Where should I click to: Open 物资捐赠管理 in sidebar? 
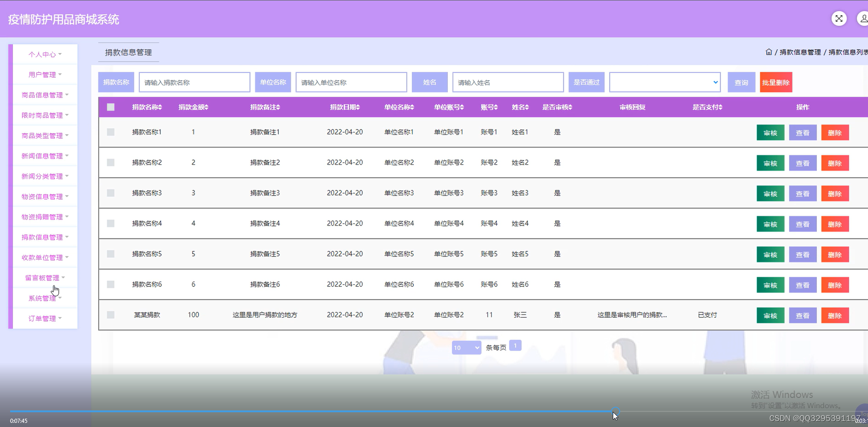tap(45, 217)
